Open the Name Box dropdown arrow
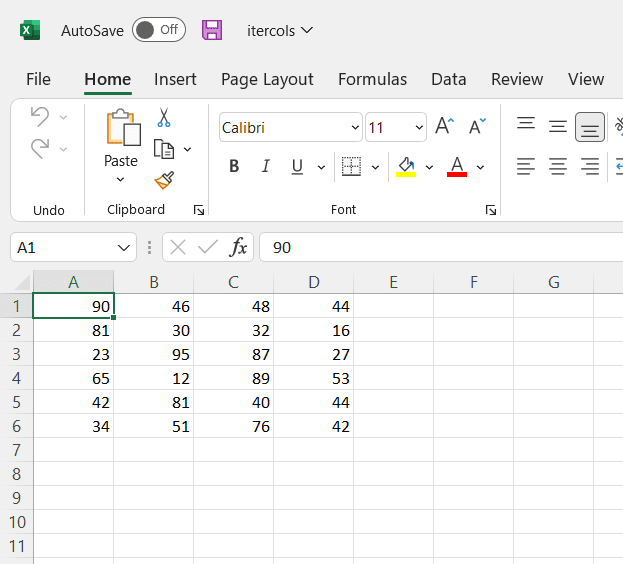The width and height of the screenshot is (623, 564). point(124,247)
